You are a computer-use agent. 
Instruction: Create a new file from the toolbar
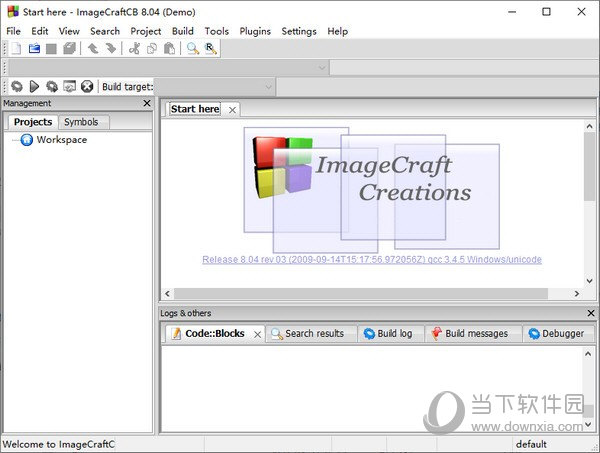pyautogui.click(x=14, y=48)
